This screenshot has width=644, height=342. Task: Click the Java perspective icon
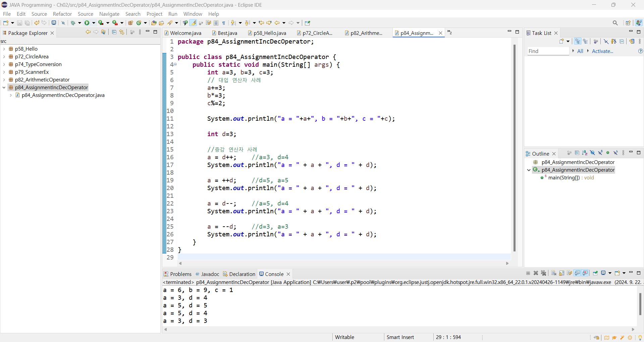[639, 23]
